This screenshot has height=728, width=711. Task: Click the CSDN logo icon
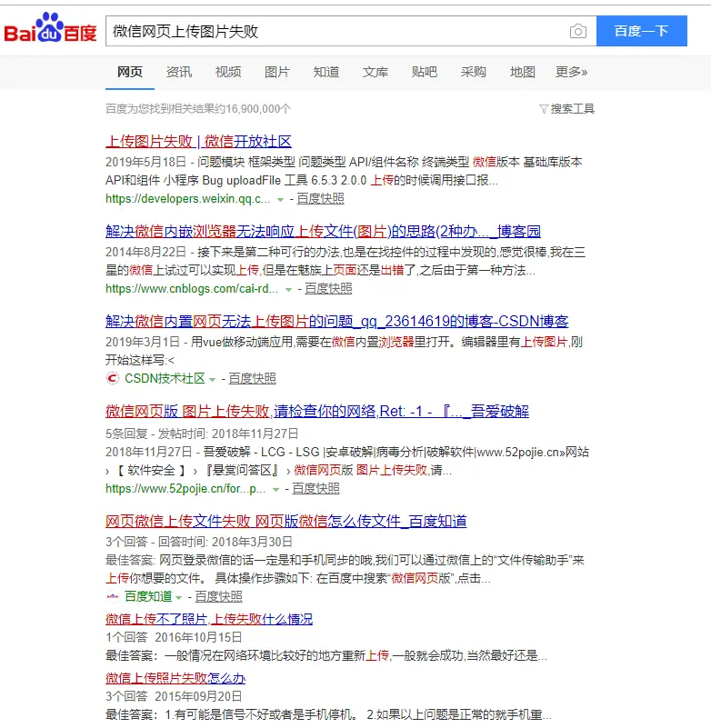coord(113,378)
